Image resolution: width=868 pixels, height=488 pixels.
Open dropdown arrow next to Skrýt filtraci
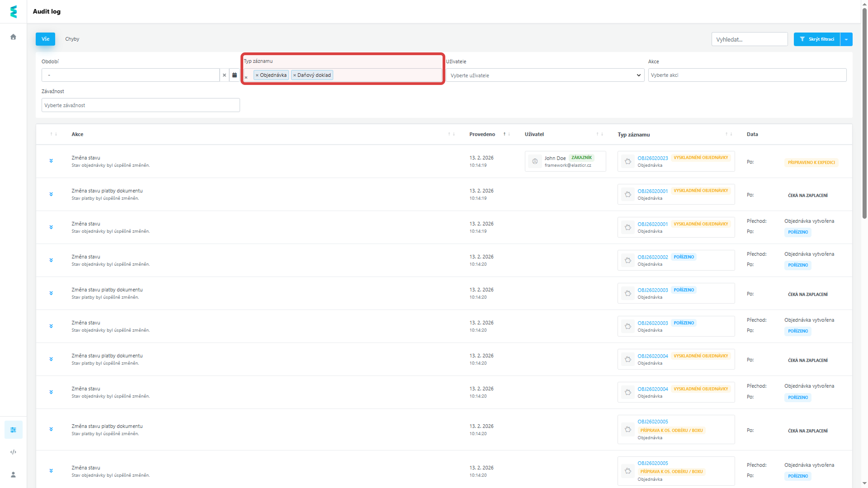tap(846, 39)
